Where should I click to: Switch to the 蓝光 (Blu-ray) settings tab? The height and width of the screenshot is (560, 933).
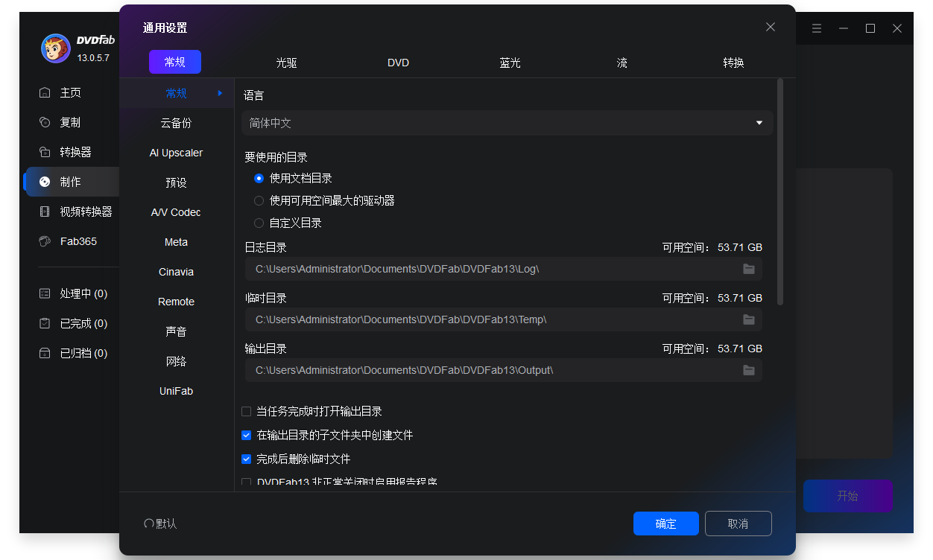click(x=510, y=63)
